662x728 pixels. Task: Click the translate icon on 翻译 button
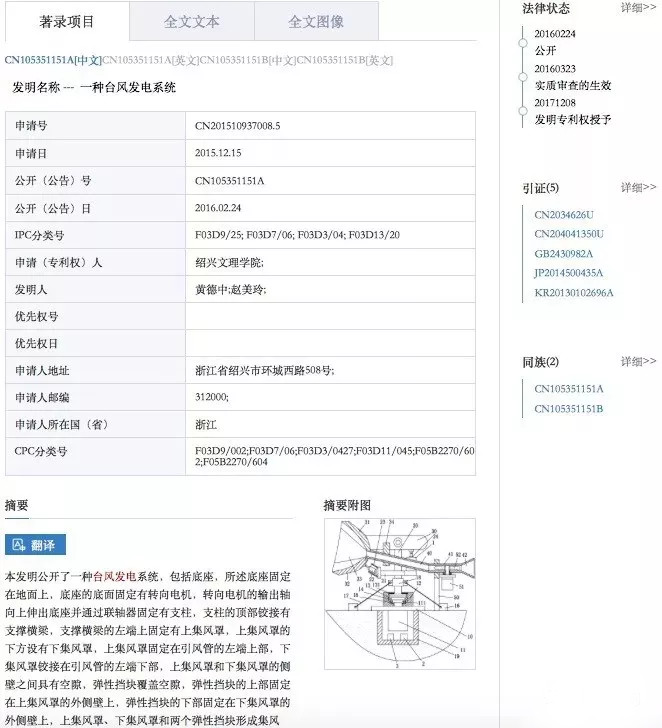point(19,545)
